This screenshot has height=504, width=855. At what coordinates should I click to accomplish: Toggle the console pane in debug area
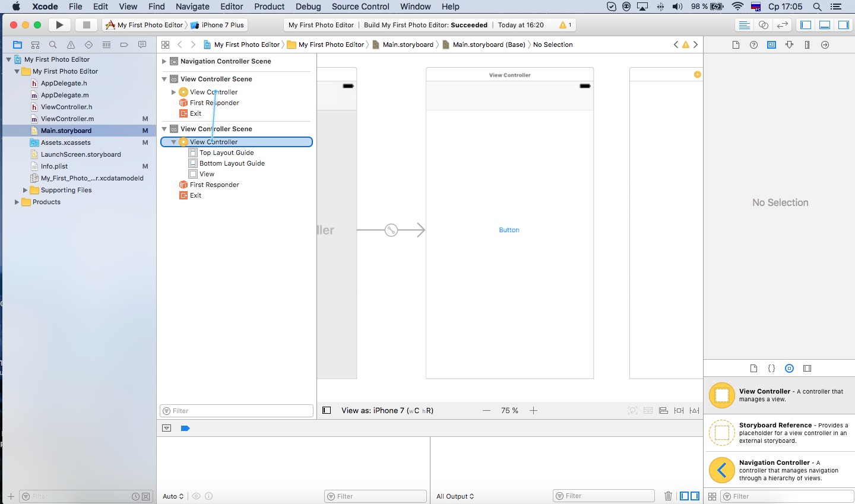pos(695,496)
